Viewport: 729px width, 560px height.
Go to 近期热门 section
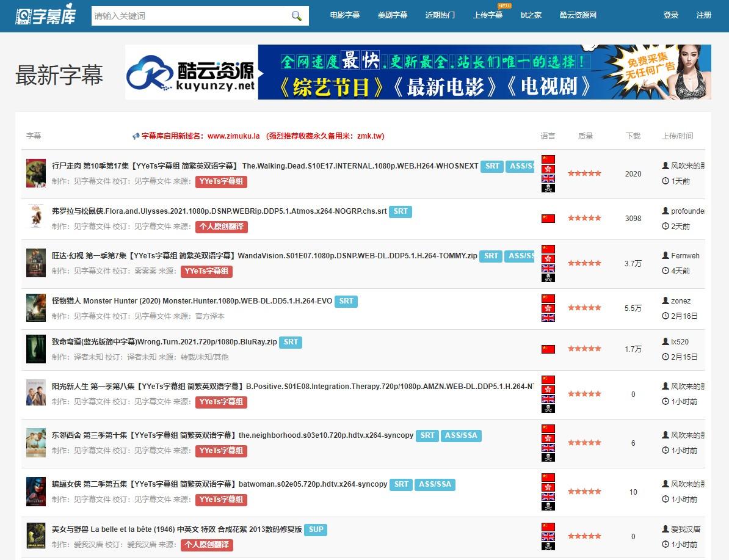pyautogui.click(x=440, y=15)
